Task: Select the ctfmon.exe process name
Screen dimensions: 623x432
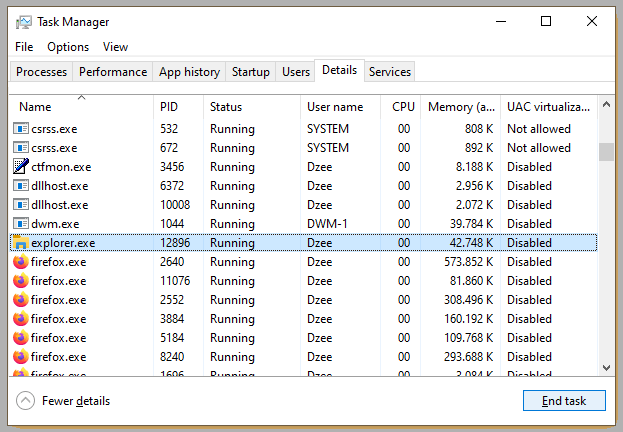Action: [x=61, y=167]
